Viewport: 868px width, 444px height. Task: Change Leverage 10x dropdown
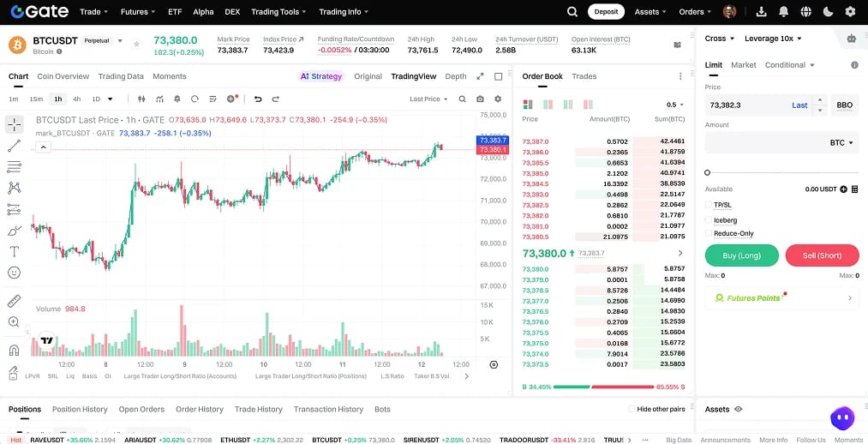[x=774, y=39]
